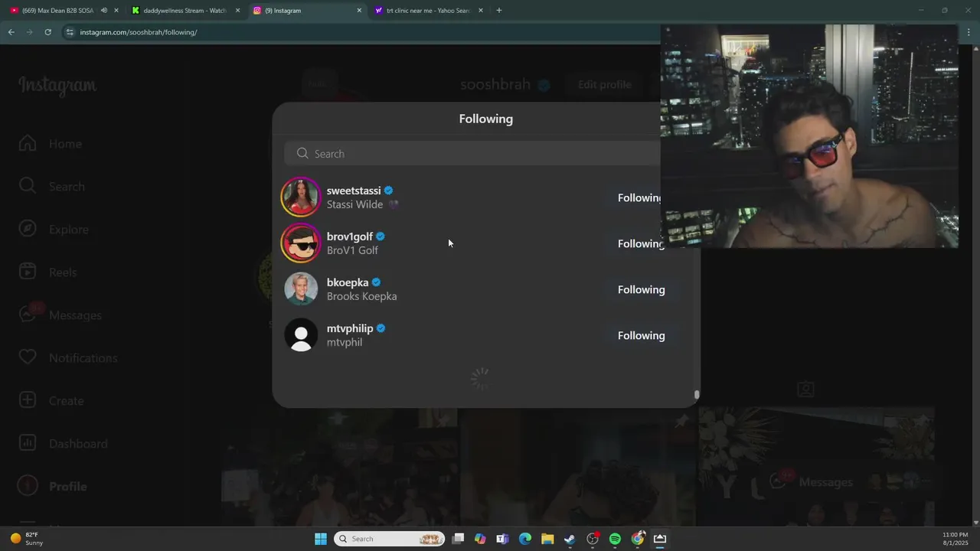Click the mtvphilip default avatar
Image resolution: width=980 pixels, height=551 pixels.
pos(301,335)
